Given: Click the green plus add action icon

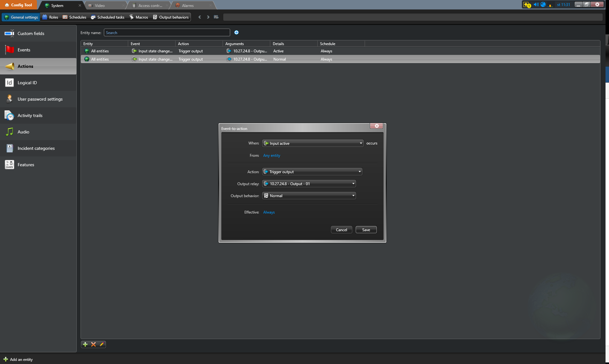Looking at the screenshot, I should pos(85,344).
